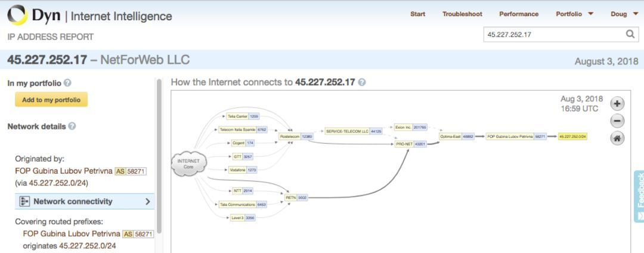The width and height of the screenshot is (644, 253).
Task: Open the 45.227.252.0/24 originates prefix link
Action: pyautogui.click(x=88, y=246)
